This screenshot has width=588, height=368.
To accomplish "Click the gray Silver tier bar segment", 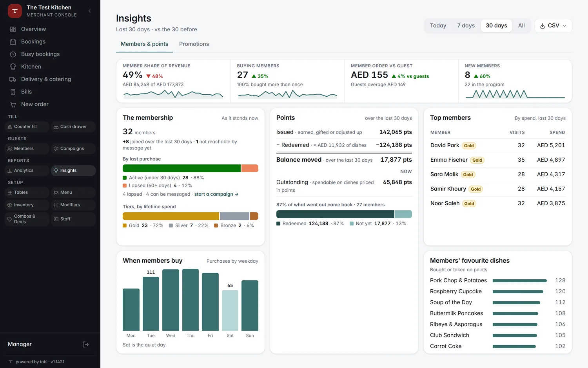I will [x=234, y=216].
